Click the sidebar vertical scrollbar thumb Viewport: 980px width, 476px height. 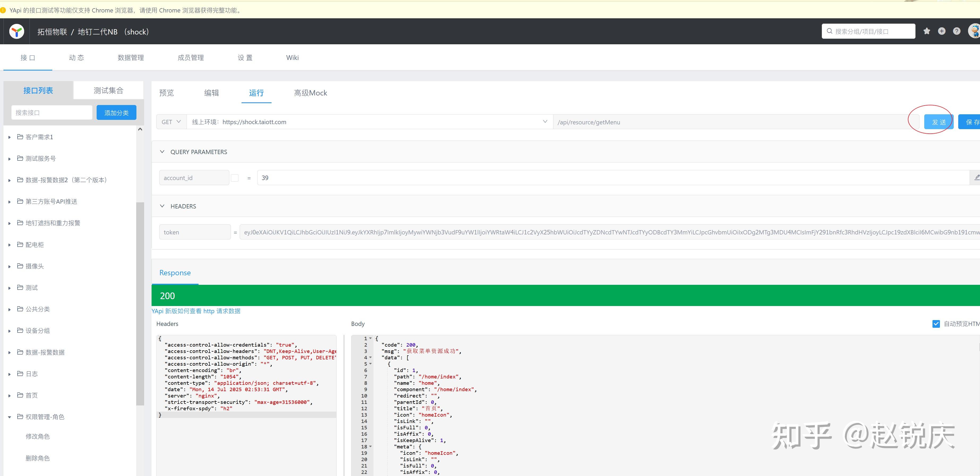click(x=140, y=304)
